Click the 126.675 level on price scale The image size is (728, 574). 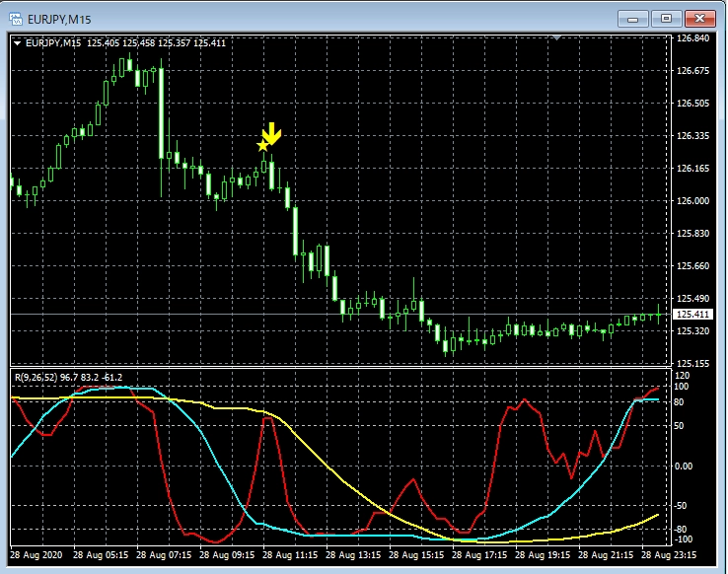(x=692, y=71)
